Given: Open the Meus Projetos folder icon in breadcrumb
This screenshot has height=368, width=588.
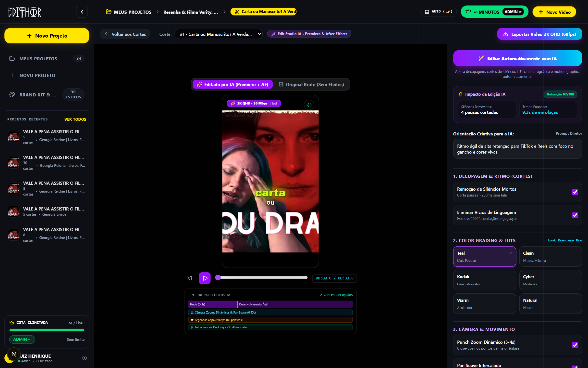Looking at the screenshot, I should (x=109, y=12).
